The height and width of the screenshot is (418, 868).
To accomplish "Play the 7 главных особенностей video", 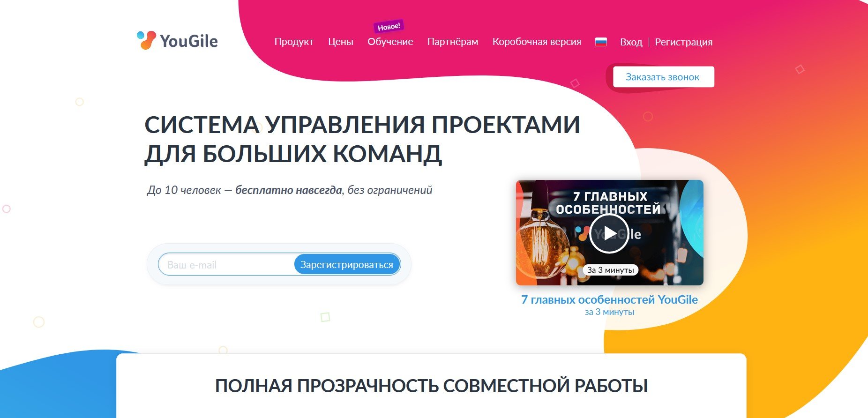I will coord(609,233).
